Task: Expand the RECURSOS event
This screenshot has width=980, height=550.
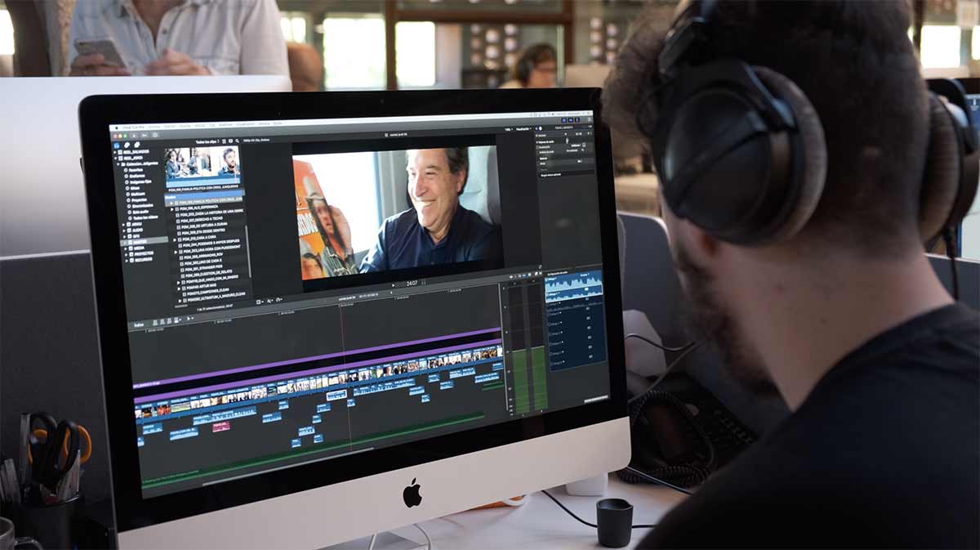Action: click(127, 261)
